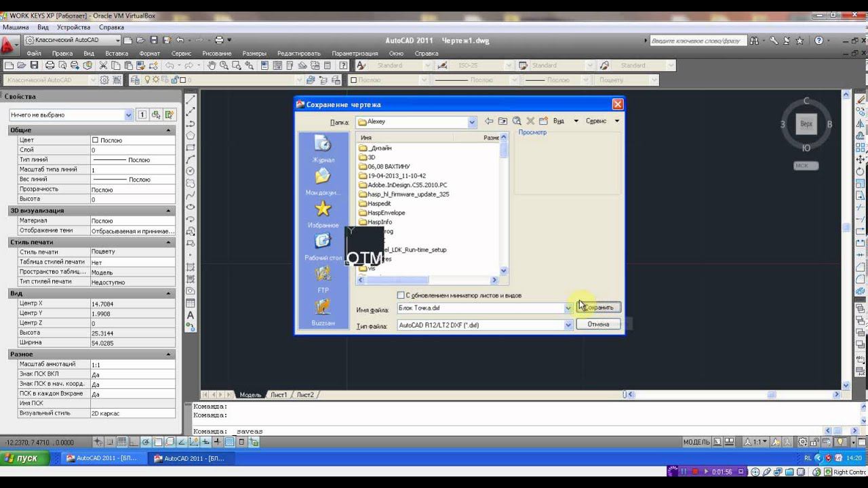Open Мои документы shortcut in dialog sidebar
The image size is (868, 488).
coord(323,181)
